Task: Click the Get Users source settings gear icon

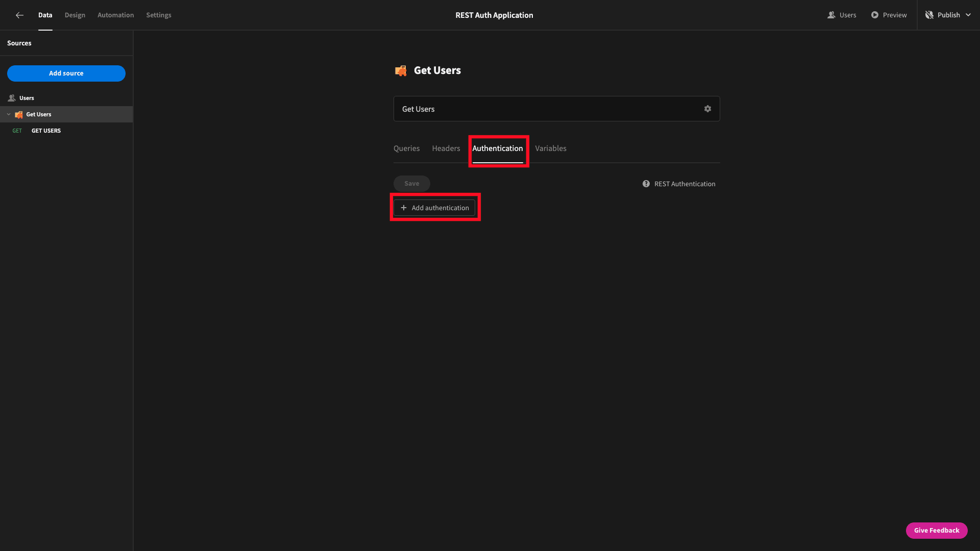Action: point(707,108)
